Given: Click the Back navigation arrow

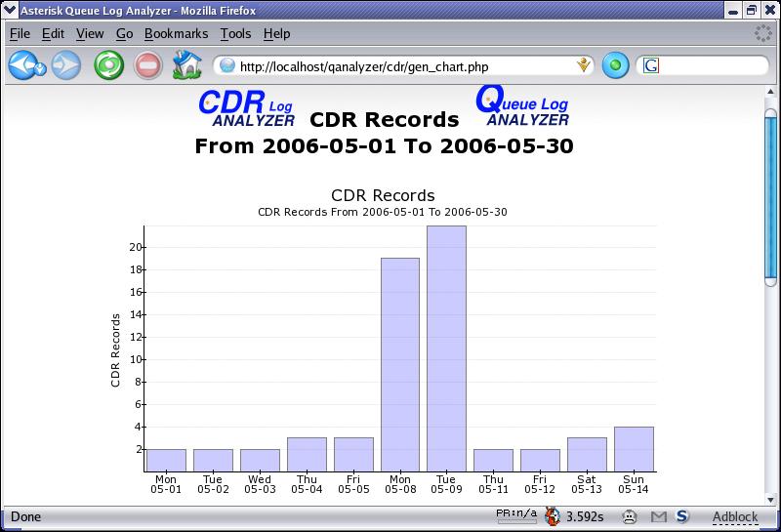Looking at the screenshot, I should coord(24,66).
